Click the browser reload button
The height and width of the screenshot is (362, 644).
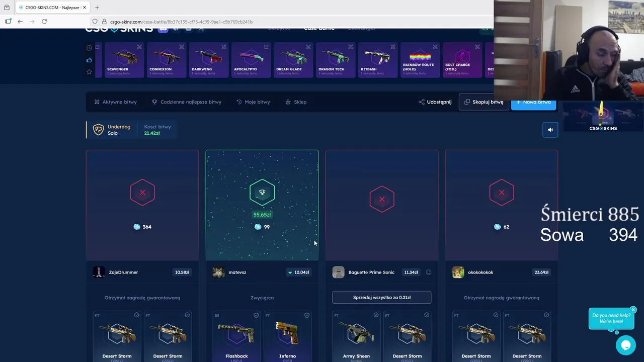tap(44, 22)
